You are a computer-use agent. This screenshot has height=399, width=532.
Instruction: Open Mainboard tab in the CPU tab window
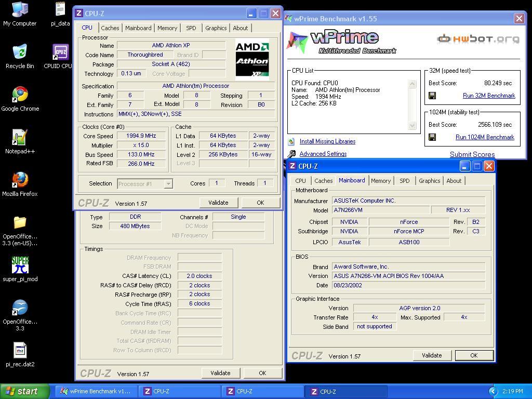pyautogui.click(x=138, y=28)
